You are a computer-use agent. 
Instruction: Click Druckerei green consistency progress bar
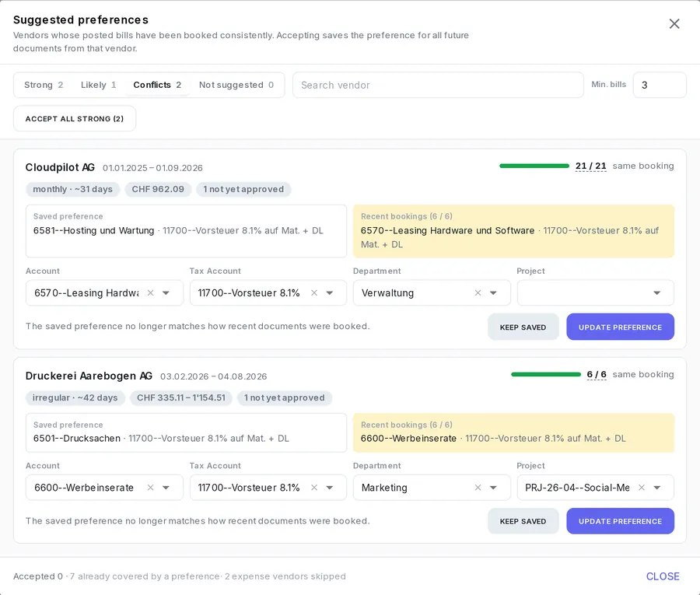546,374
